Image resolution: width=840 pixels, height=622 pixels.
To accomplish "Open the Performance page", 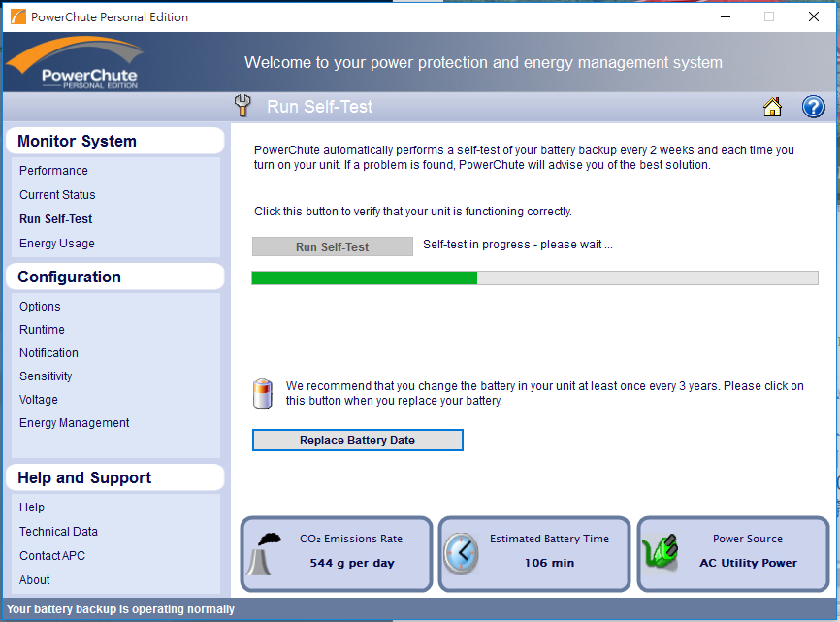I will tap(53, 171).
